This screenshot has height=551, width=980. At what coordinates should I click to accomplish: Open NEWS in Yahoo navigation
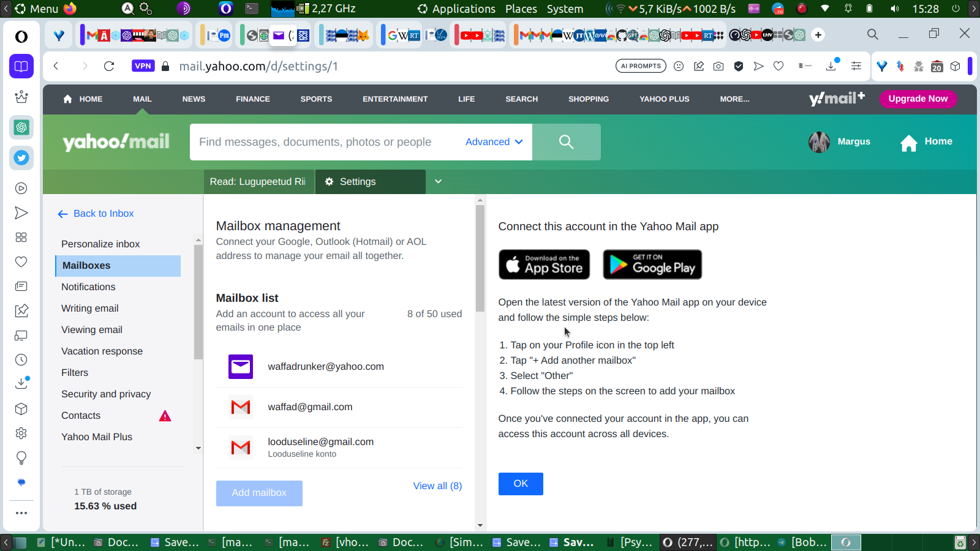(194, 99)
